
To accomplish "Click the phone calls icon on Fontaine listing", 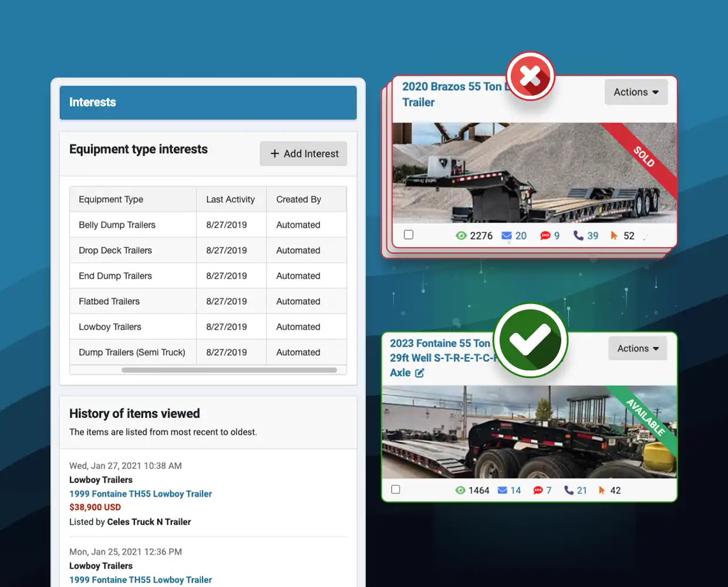I will 568,490.
